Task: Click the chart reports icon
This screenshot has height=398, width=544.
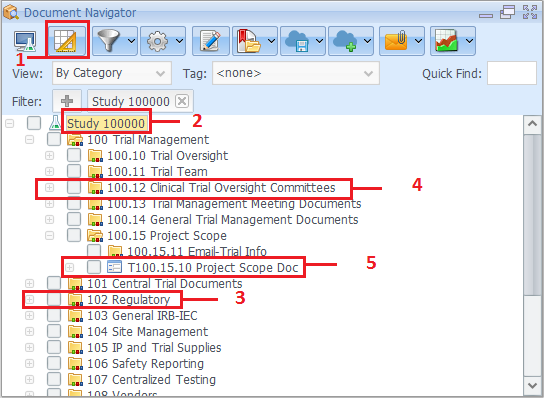Action: coord(447,41)
